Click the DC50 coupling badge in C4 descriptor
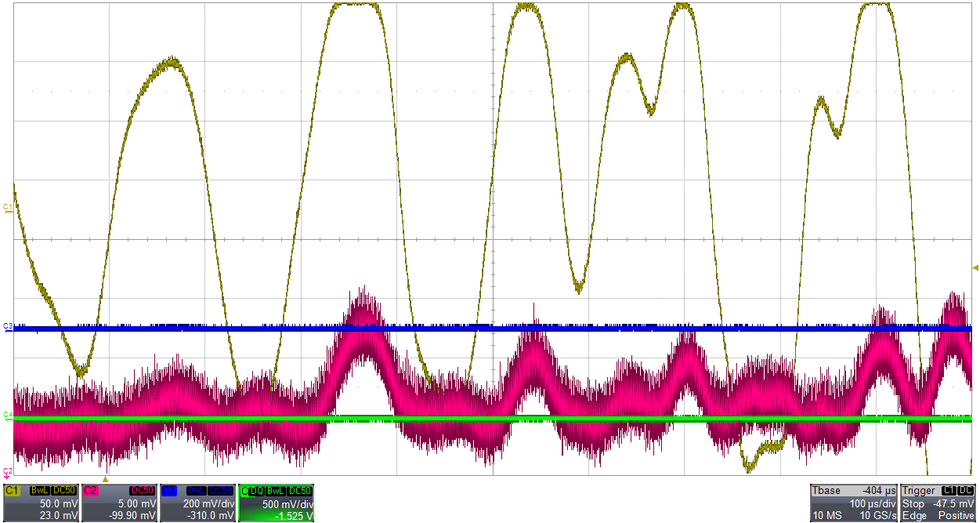980x523 pixels. 299,491
